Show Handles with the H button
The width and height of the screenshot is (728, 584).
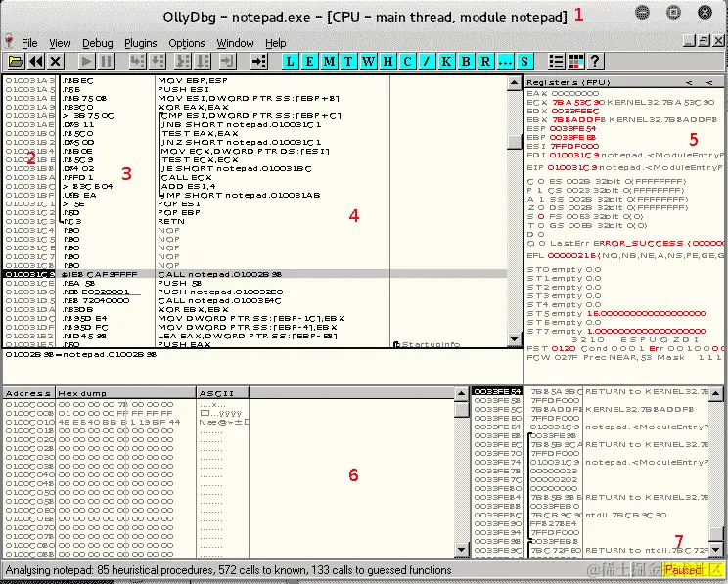(387, 62)
